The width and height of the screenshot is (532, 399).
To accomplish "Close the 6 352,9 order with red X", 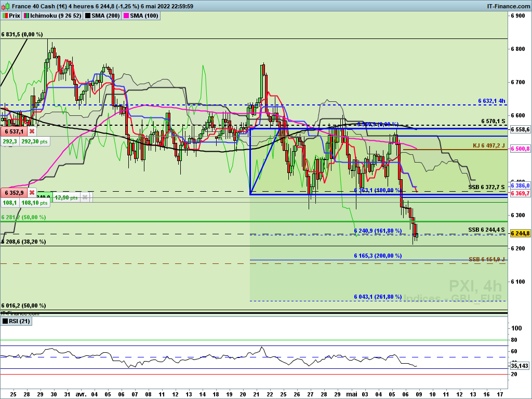I will point(32,193).
